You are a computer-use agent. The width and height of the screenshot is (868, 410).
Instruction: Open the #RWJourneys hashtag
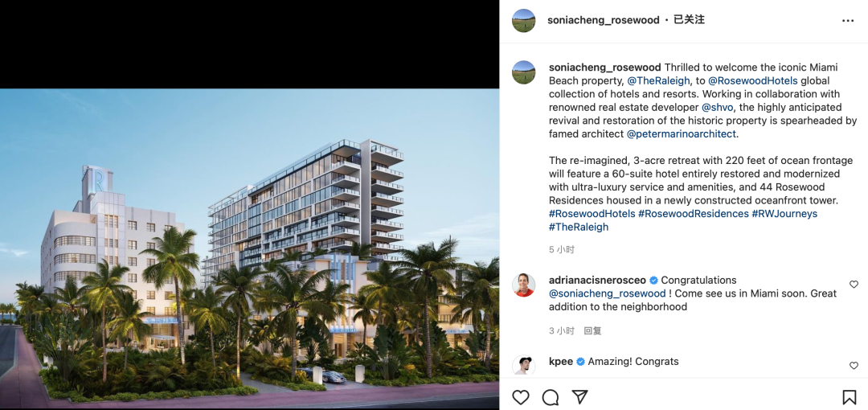click(784, 213)
